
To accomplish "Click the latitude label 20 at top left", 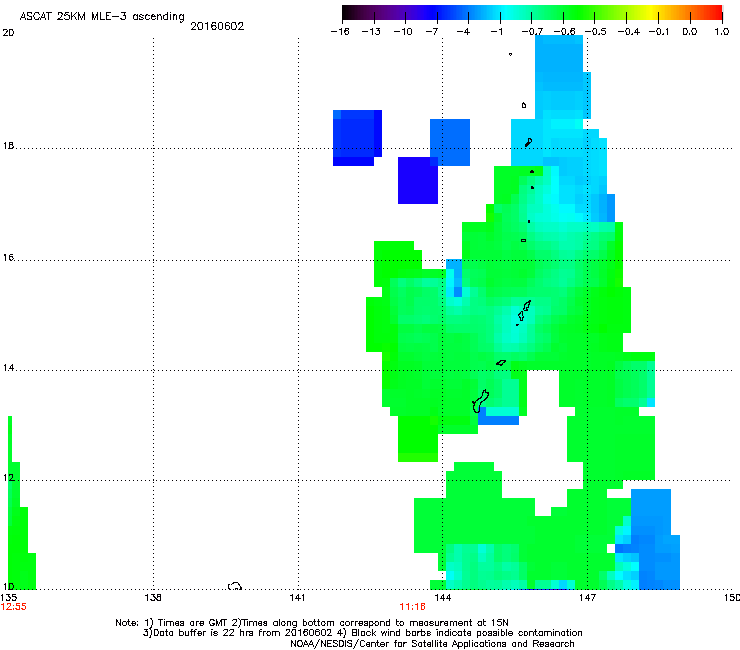I will [8, 33].
